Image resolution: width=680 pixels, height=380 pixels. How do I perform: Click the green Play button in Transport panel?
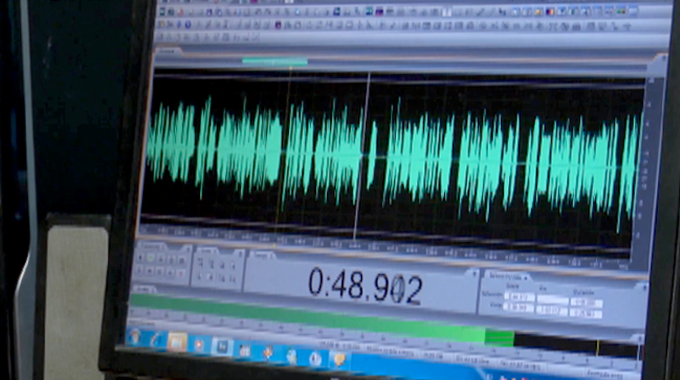click(x=150, y=259)
